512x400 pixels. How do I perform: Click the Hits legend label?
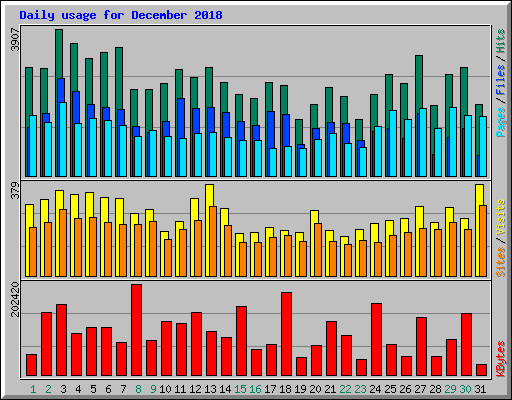501,41
